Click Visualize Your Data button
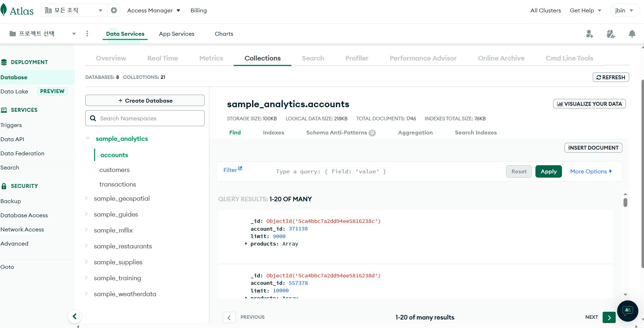 [589, 104]
